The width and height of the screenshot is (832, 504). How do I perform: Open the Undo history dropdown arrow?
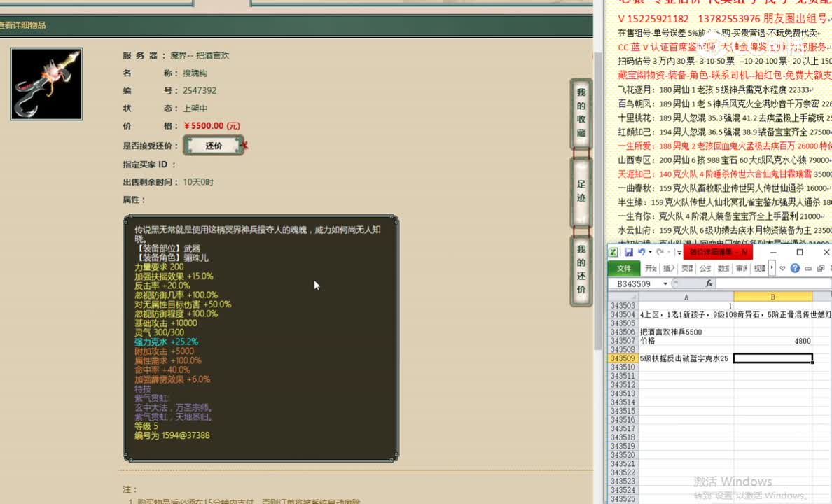pyautogui.click(x=649, y=253)
